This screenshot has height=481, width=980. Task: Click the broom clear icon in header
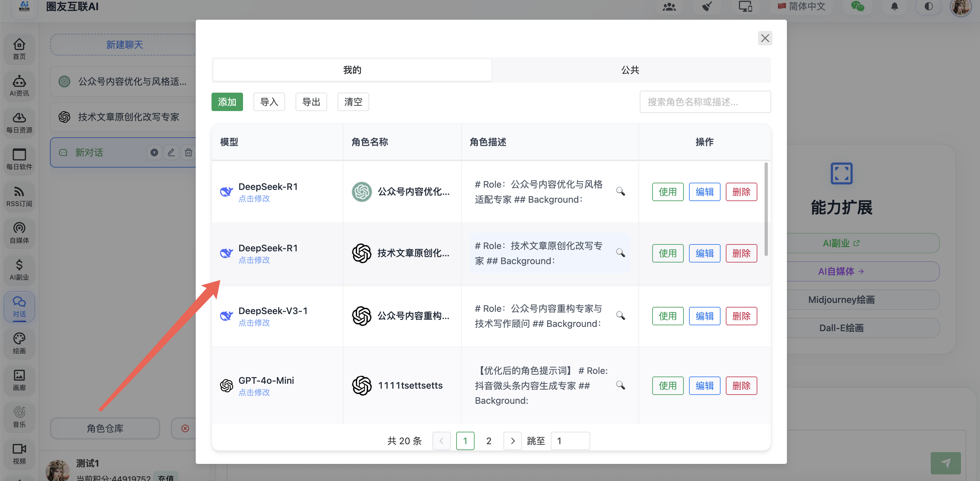pyautogui.click(x=707, y=7)
